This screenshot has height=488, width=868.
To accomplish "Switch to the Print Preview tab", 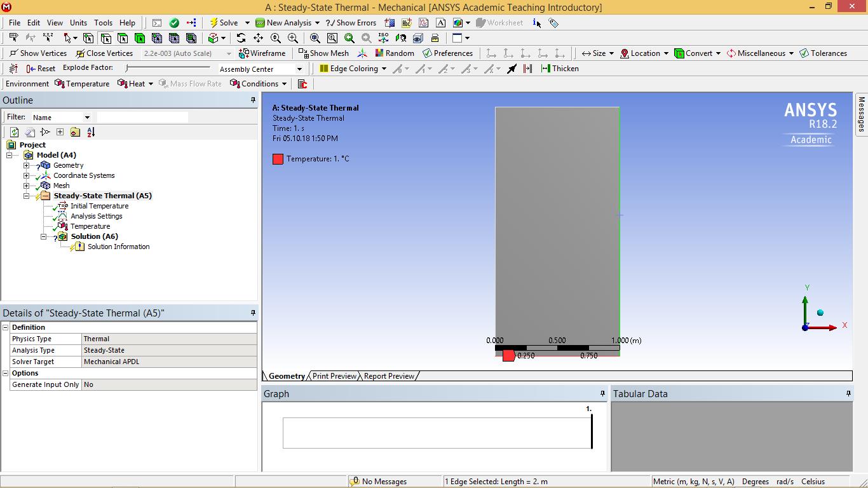I will [x=334, y=376].
